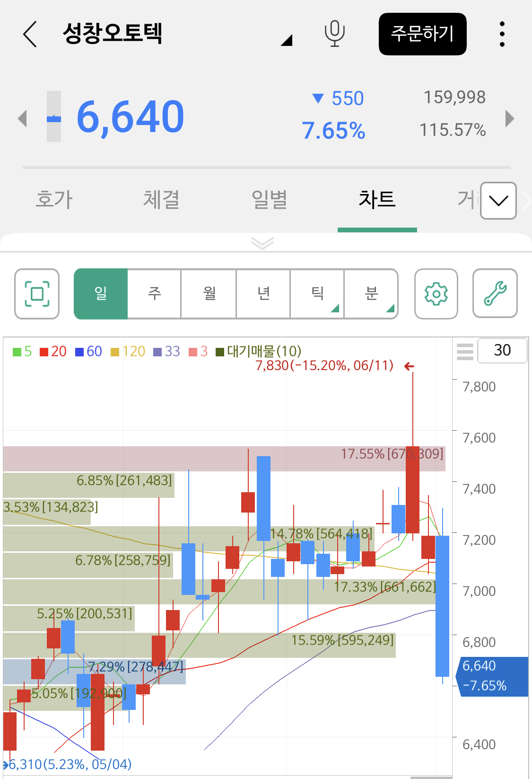Select the 년 yearly period

[263, 294]
